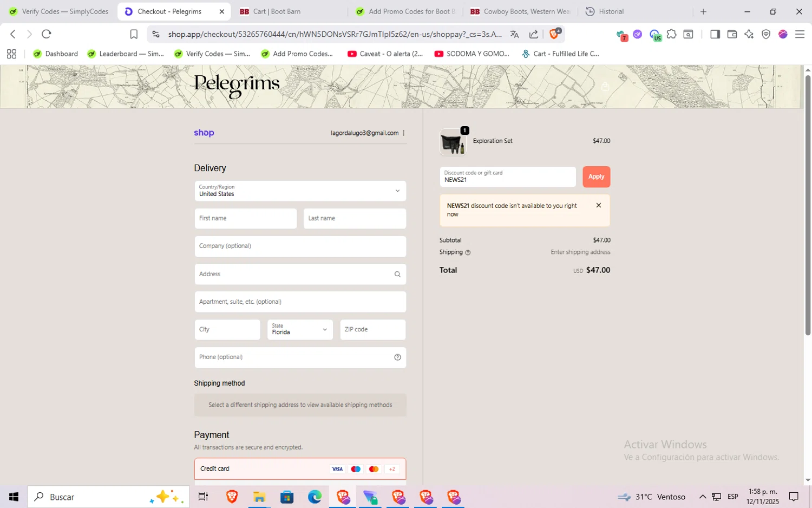The height and width of the screenshot is (508, 812).
Task: Reload the checkout page
Action: 47,34
